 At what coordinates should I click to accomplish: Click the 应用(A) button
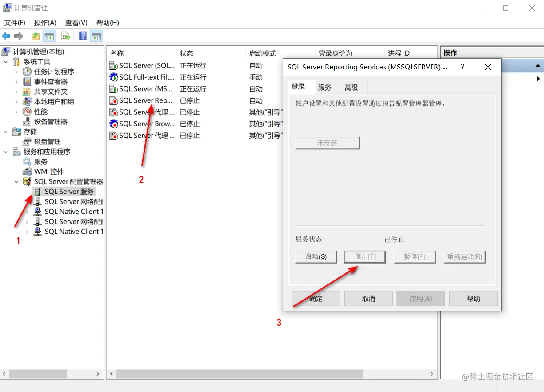click(x=421, y=299)
